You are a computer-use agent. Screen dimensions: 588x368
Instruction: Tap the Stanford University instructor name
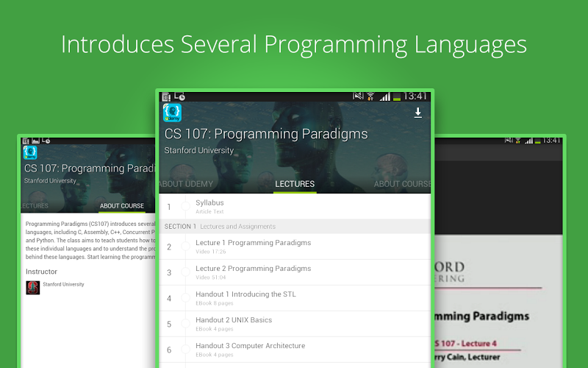click(63, 284)
